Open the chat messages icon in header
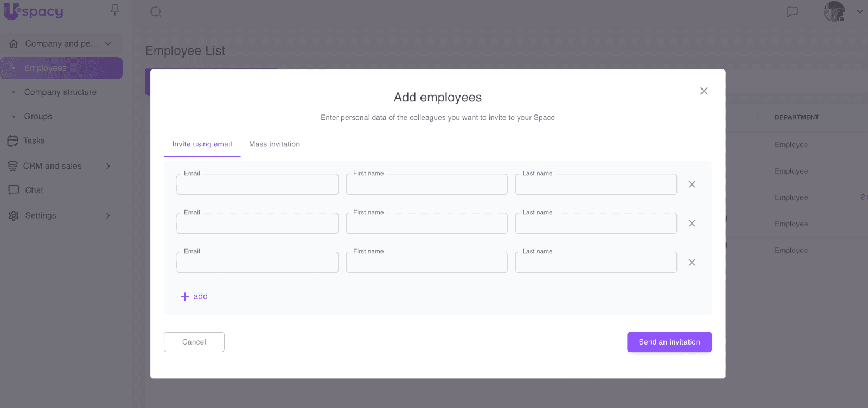 [x=793, y=11]
